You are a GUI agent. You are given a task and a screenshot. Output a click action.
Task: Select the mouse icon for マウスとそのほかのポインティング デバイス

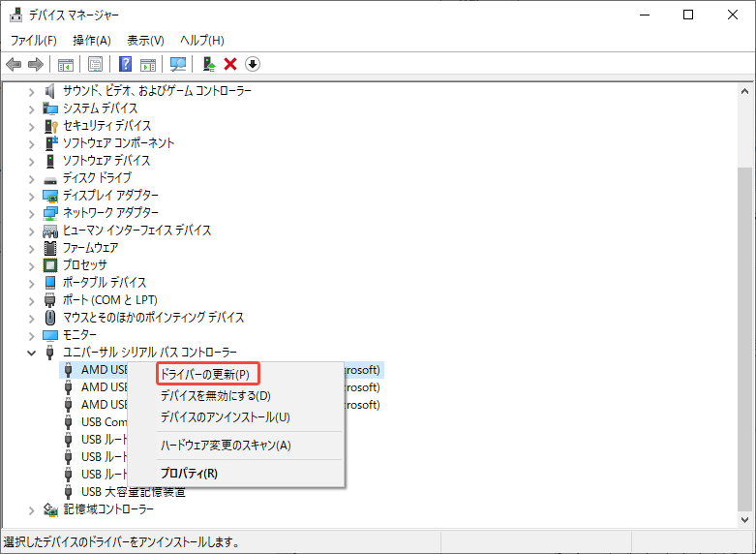(50, 318)
